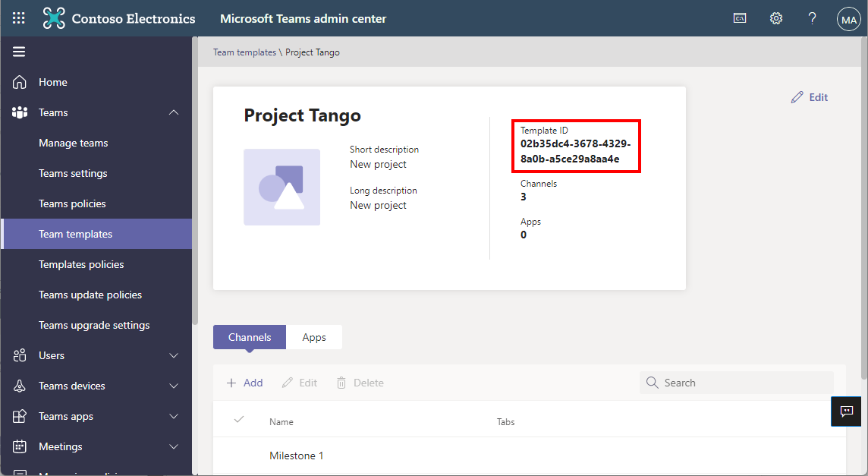This screenshot has height=476, width=868.
Task: Open the Settings gear icon
Action: (776, 18)
